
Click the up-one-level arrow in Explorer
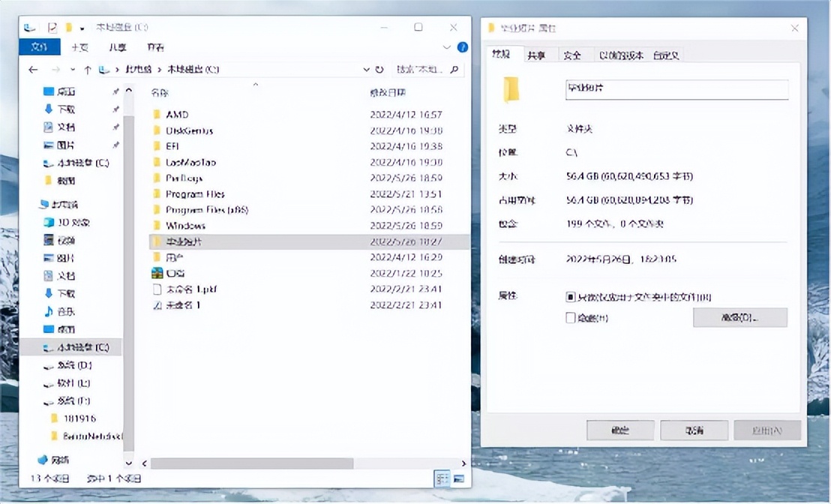(88, 69)
